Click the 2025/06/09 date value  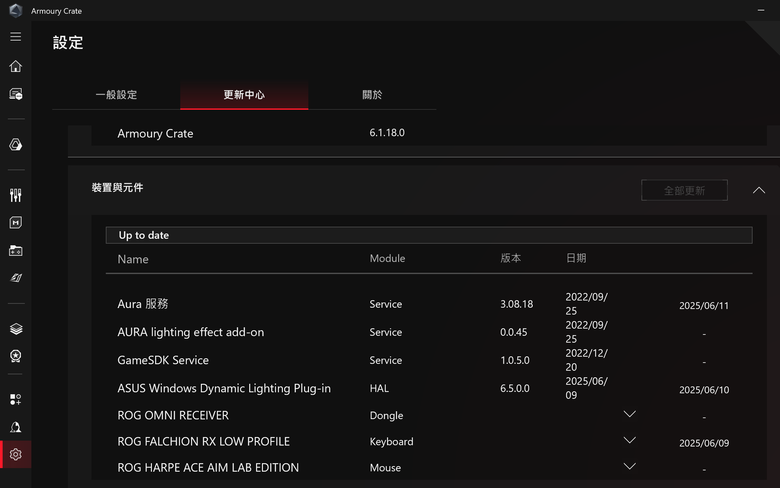coord(704,443)
